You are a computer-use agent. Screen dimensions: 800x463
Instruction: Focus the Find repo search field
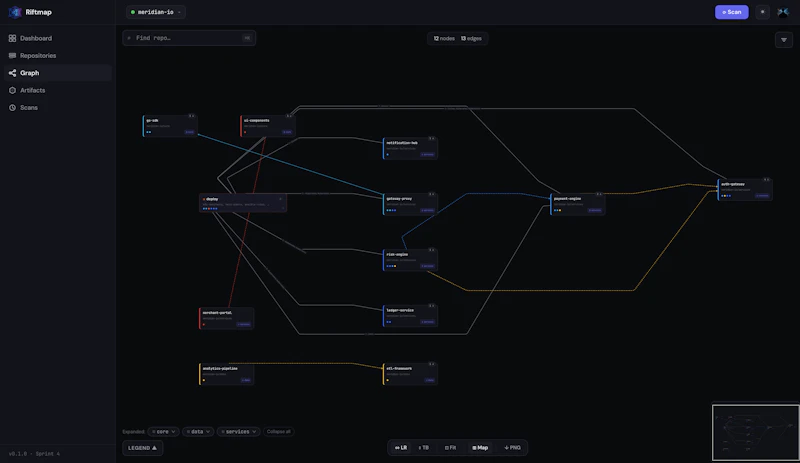point(189,38)
